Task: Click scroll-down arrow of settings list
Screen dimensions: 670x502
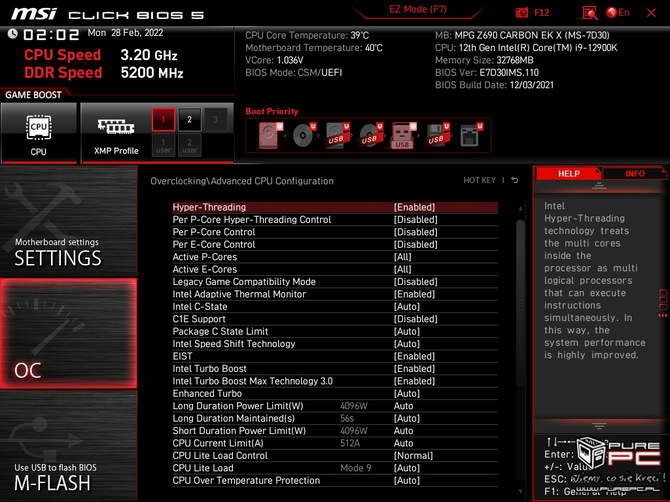Action: click(x=520, y=492)
